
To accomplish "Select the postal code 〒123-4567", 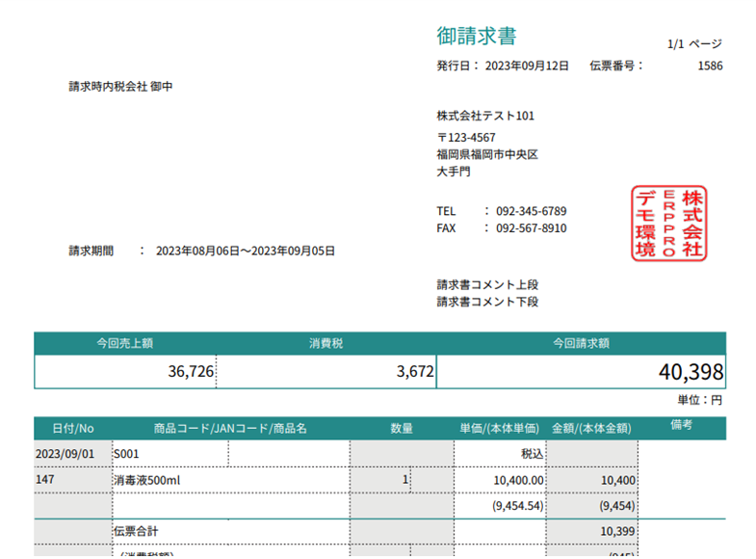I will tap(466, 137).
